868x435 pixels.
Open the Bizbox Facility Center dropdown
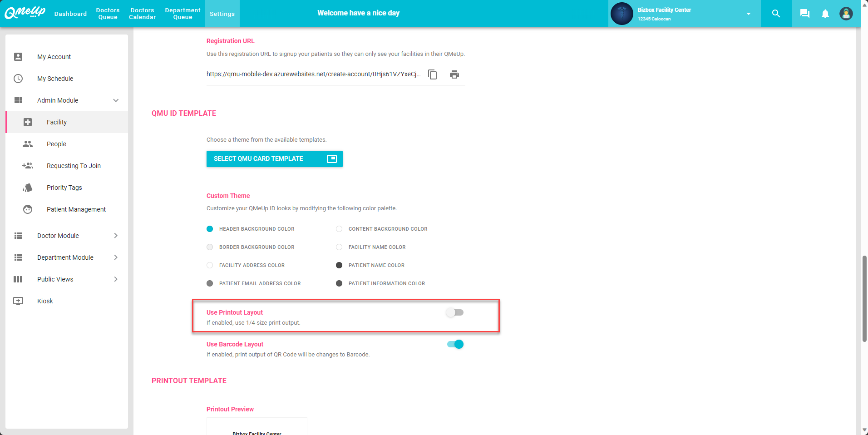[x=748, y=14]
